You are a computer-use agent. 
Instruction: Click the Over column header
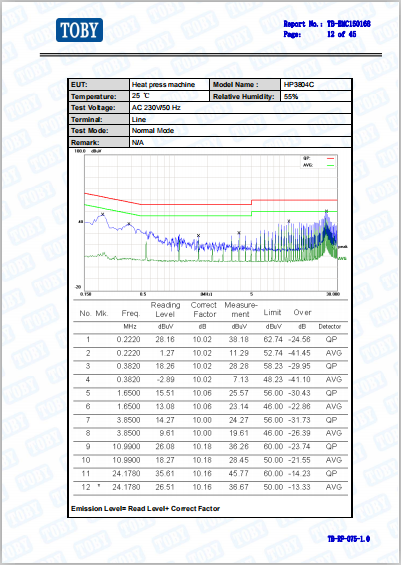click(302, 312)
